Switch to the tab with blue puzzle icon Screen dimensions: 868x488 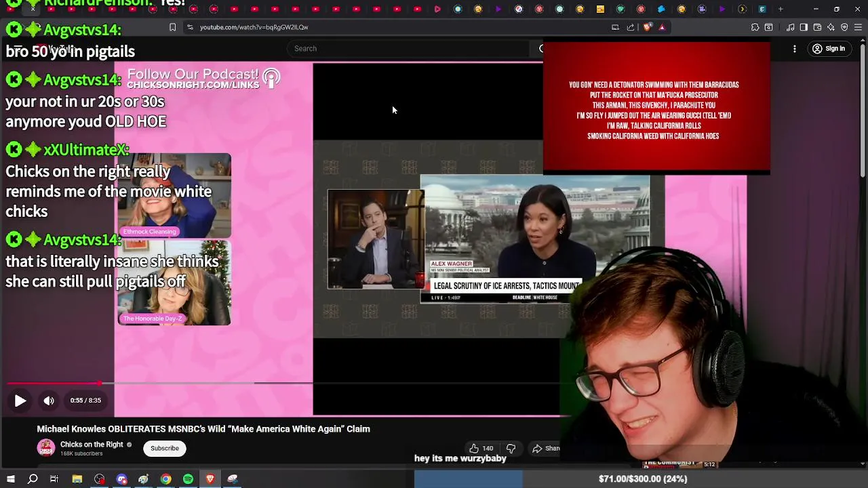point(661,9)
